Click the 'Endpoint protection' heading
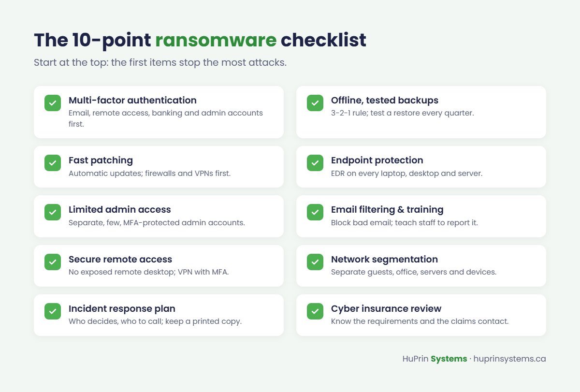The image size is (580, 392). 377,160
